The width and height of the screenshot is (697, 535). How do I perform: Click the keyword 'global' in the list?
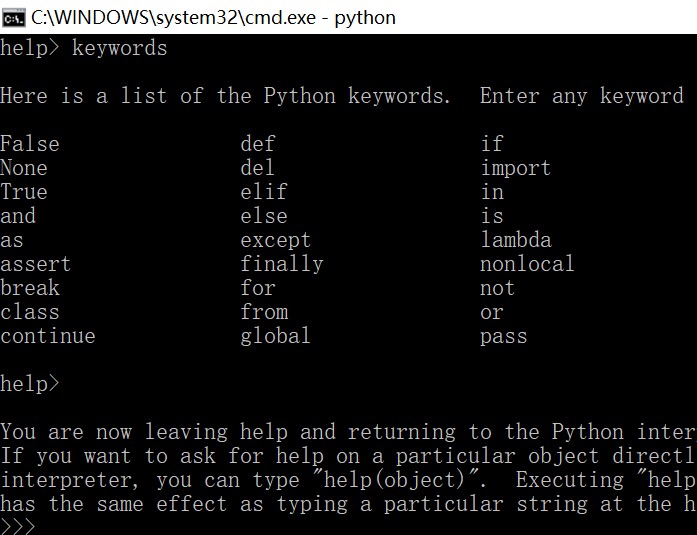click(275, 336)
